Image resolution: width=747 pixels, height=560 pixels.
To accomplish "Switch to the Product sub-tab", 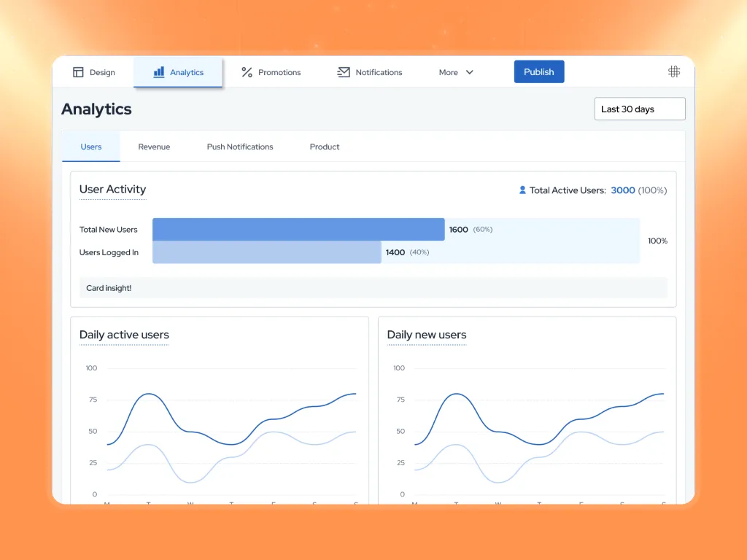I will [x=325, y=147].
